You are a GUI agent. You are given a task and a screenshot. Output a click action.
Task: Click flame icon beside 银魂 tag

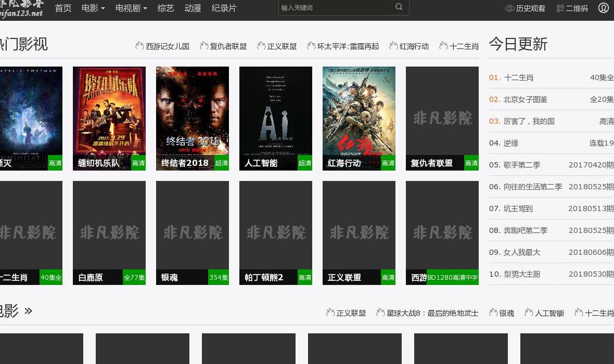point(493,313)
